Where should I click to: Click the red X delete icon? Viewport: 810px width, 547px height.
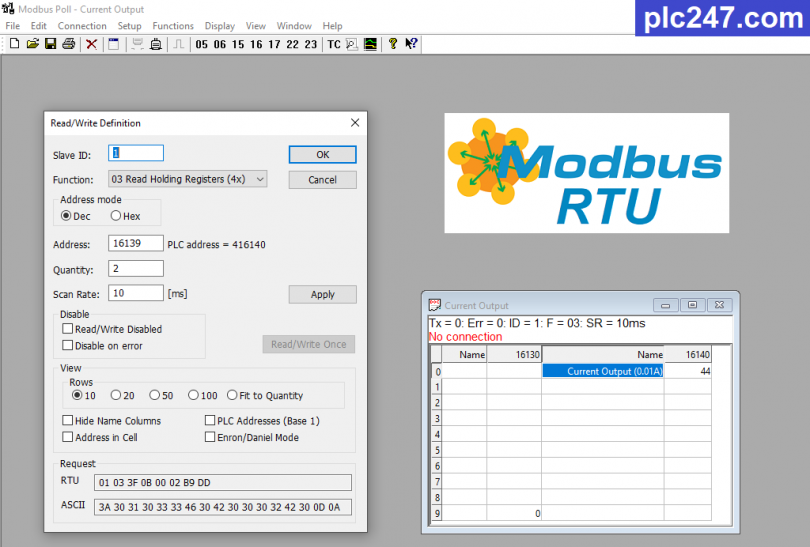[x=91, y=44]
